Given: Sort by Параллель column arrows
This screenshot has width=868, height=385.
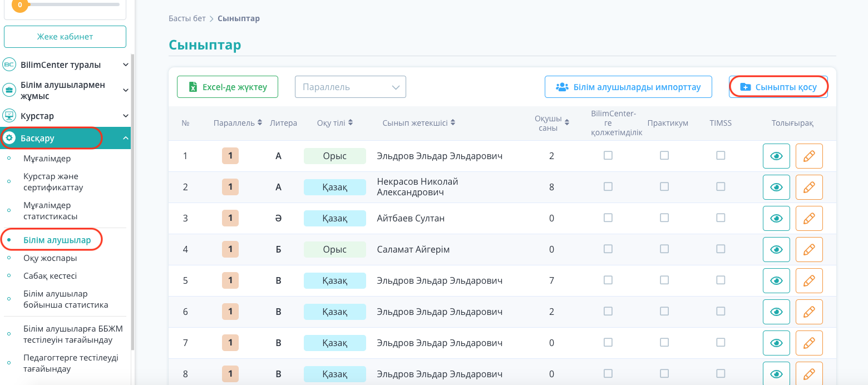Looking at the screenshot, I should 260,123.
